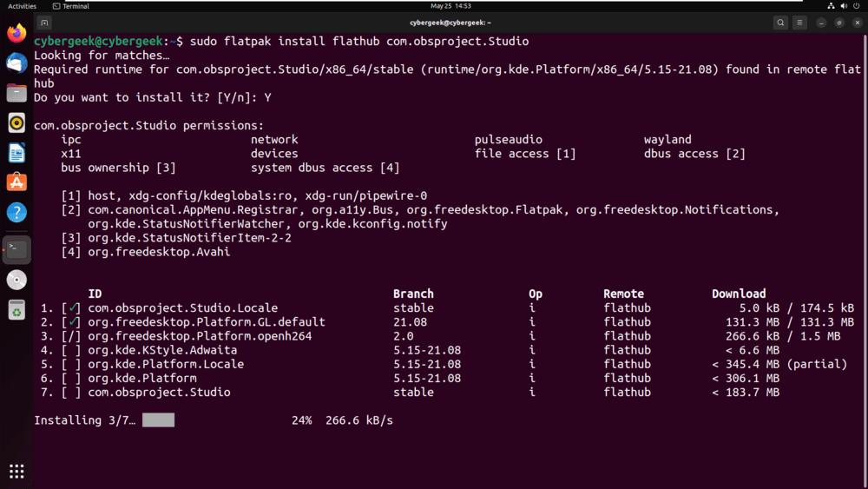The image size is (868, 489).
Task: Open Firefox from the dock
Action: [x=16, y=33]
